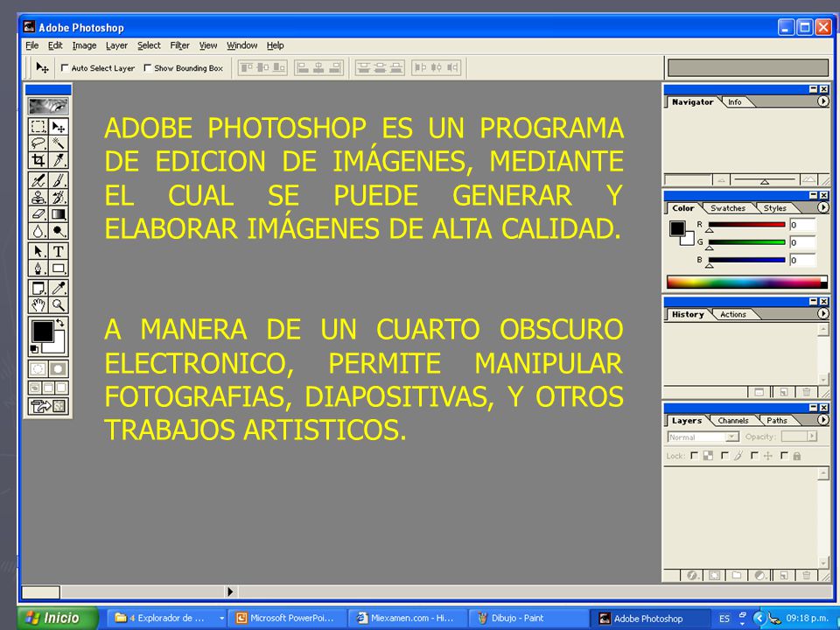Viewport: 840px width, 630px height.
Task: Open the Navigator panel flyout menu
Action: point(822,101)
